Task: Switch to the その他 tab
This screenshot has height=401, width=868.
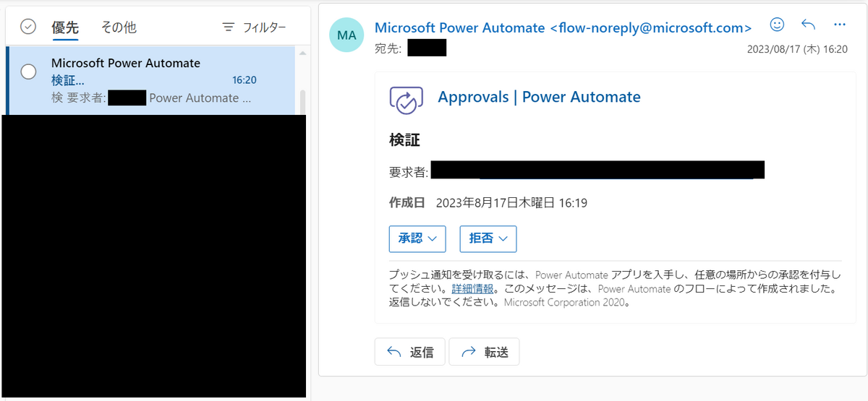Action: (119, 27)
